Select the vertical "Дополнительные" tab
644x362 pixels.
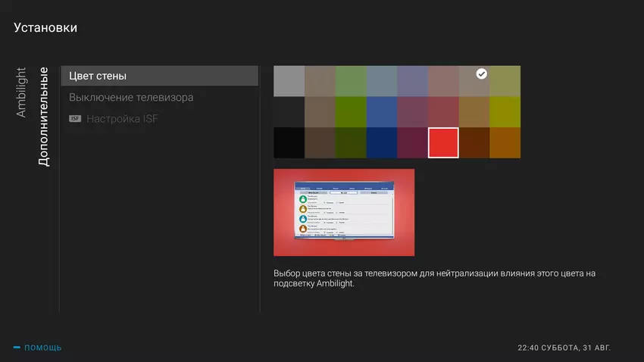pyautogui.click(x=43, y=117)
